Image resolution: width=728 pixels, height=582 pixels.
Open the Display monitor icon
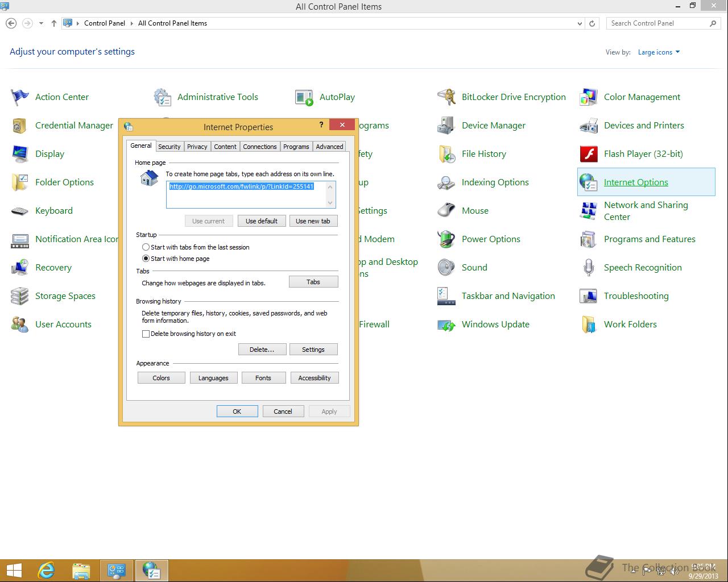pos(20,154)
